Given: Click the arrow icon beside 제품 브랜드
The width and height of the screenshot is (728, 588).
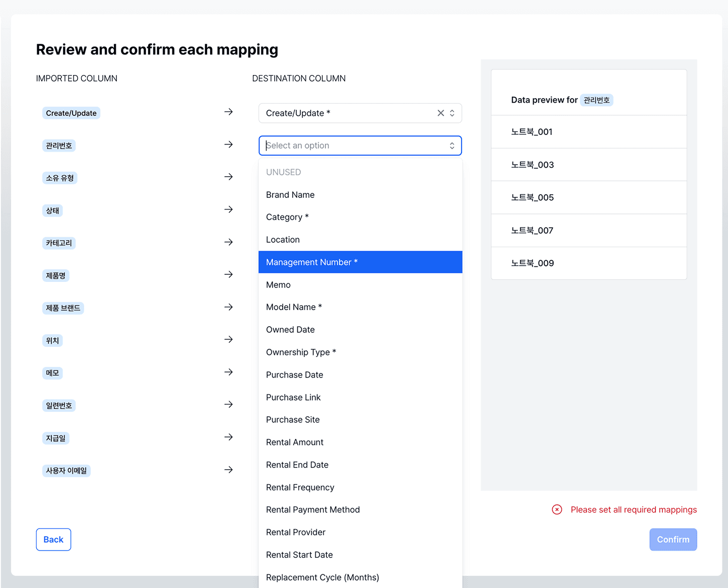Looking at the screenshot, I should [x=228, y=307].
